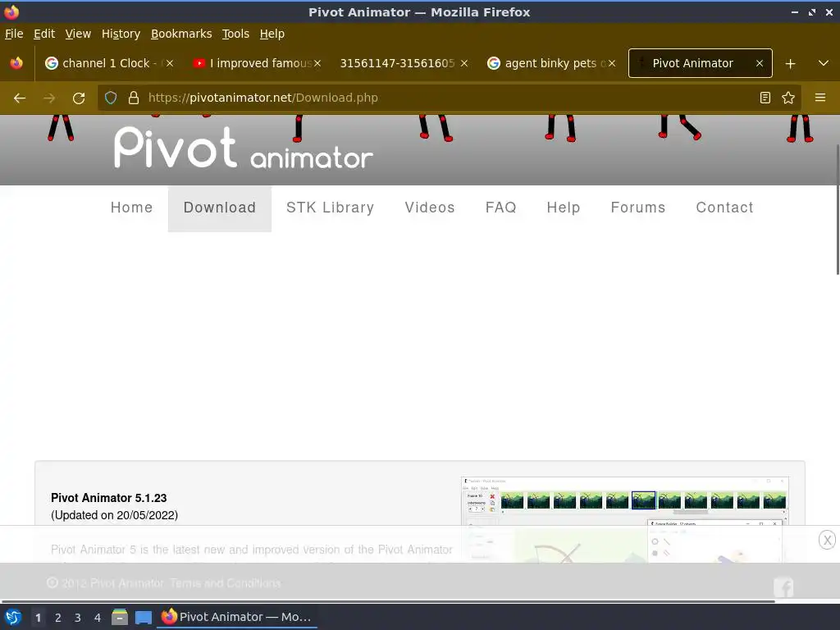Click the forward navigation arrow
This screenshot has width=840, height=630.
(49, 98)
